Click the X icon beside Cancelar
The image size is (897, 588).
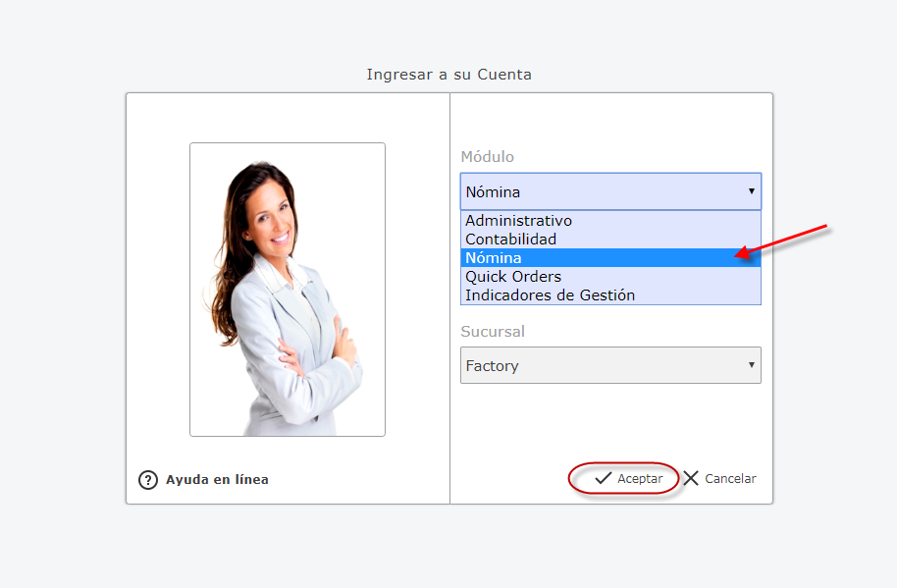click(x=691, y=479)
